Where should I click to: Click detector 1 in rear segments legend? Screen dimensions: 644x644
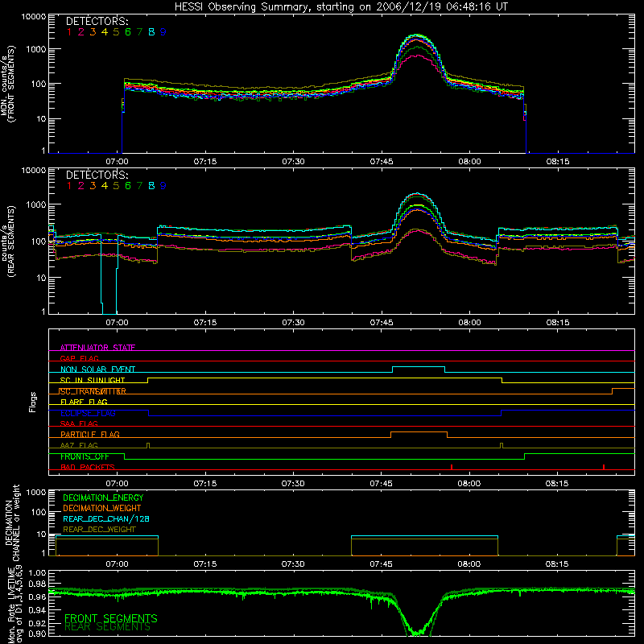(x=69, y=186)
